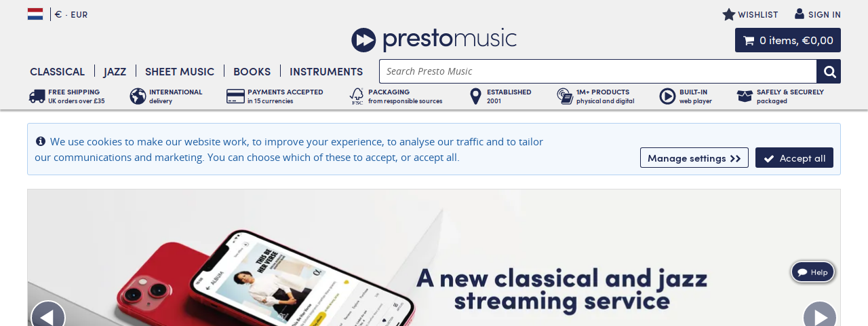This screenshot has height=326, width=868.
Task: Open the Help chat bubble
Action: point(812,272)
